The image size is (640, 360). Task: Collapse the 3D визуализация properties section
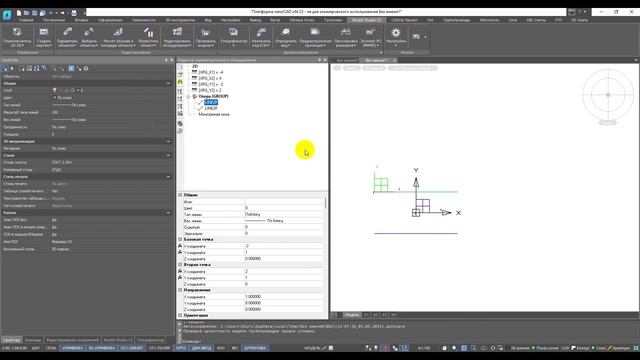(x=168, y=141)
